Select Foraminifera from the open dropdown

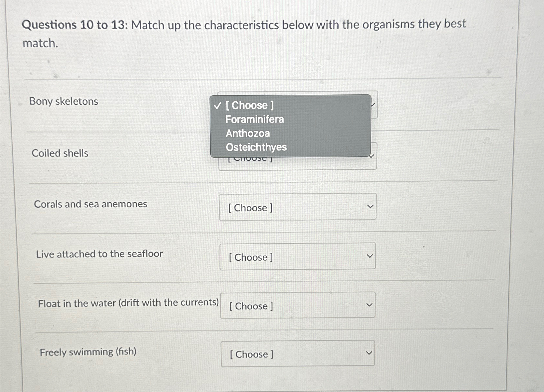[x=255, y=119]
